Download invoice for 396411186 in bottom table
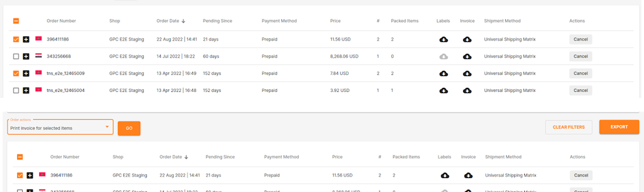Viewport: 644px width, 192px height. coord(468,175)
